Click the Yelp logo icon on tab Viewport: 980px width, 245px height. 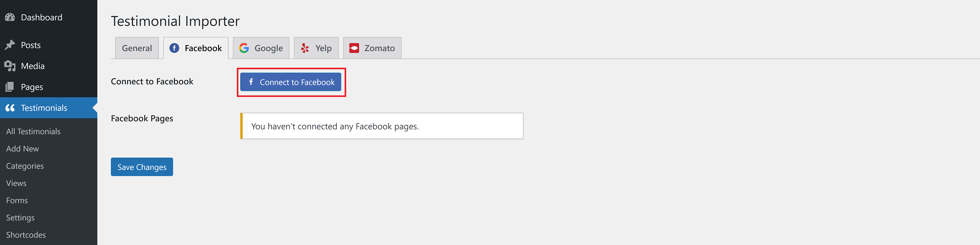click(x=305, y=48)
